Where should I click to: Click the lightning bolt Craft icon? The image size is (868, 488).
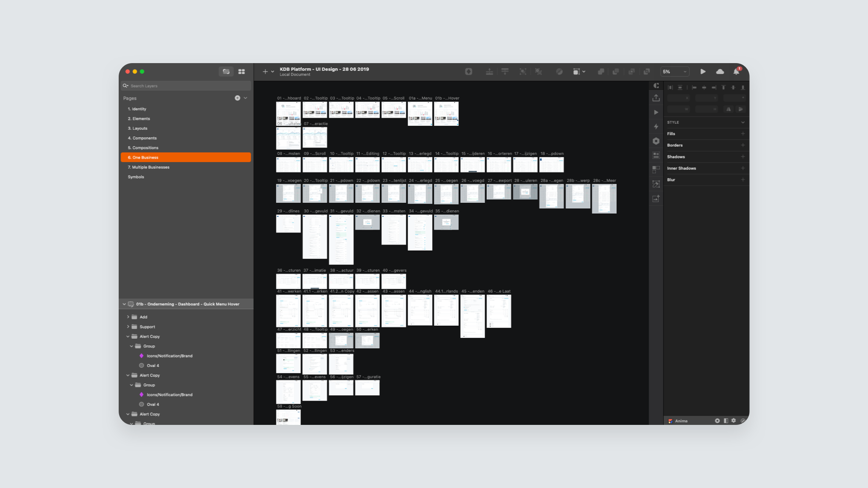point(656,127)
